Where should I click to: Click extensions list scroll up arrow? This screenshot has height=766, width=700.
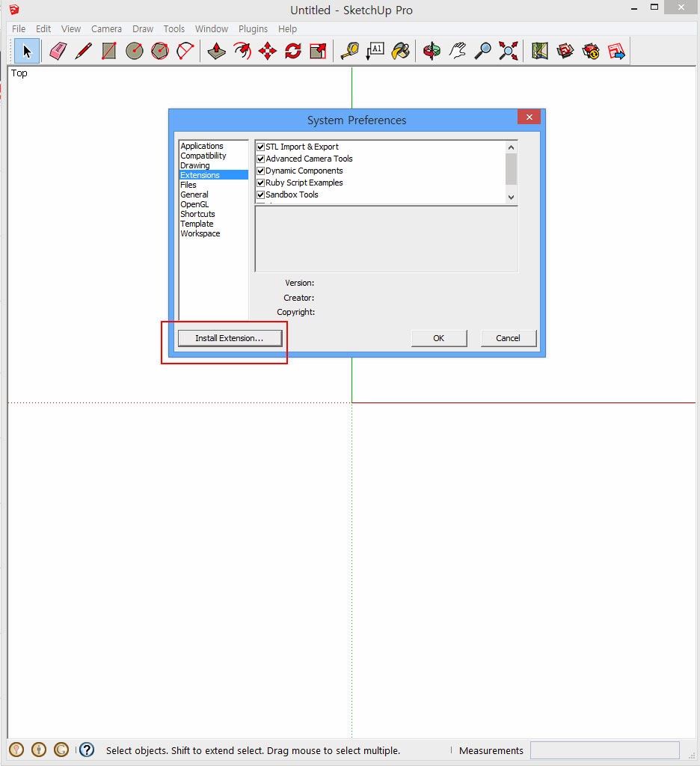click(511, 147)
